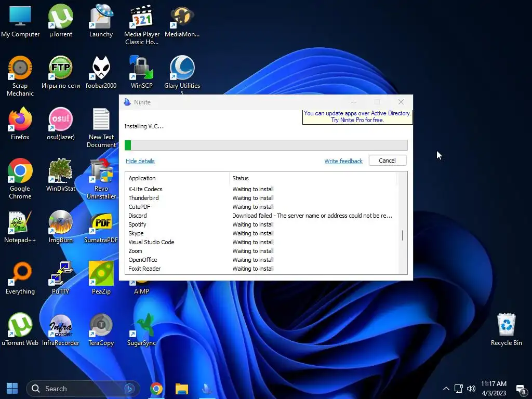The height and width of the screenshot is (399, 532).
Task: Click the Status column header
Action: pos(313,178)
